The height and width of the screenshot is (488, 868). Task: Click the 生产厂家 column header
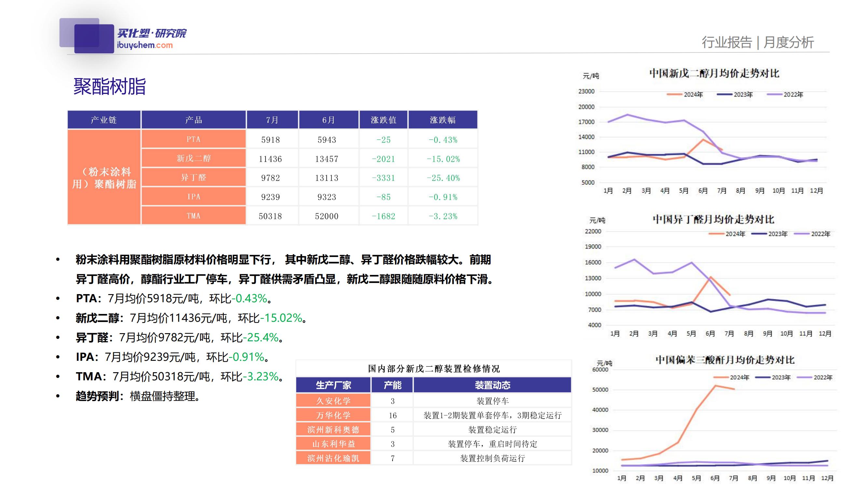[333, 385]
